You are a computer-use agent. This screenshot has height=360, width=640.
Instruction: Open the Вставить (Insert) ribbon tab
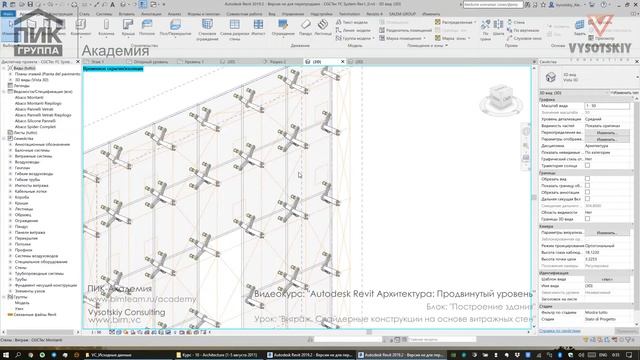coord(127,14)
